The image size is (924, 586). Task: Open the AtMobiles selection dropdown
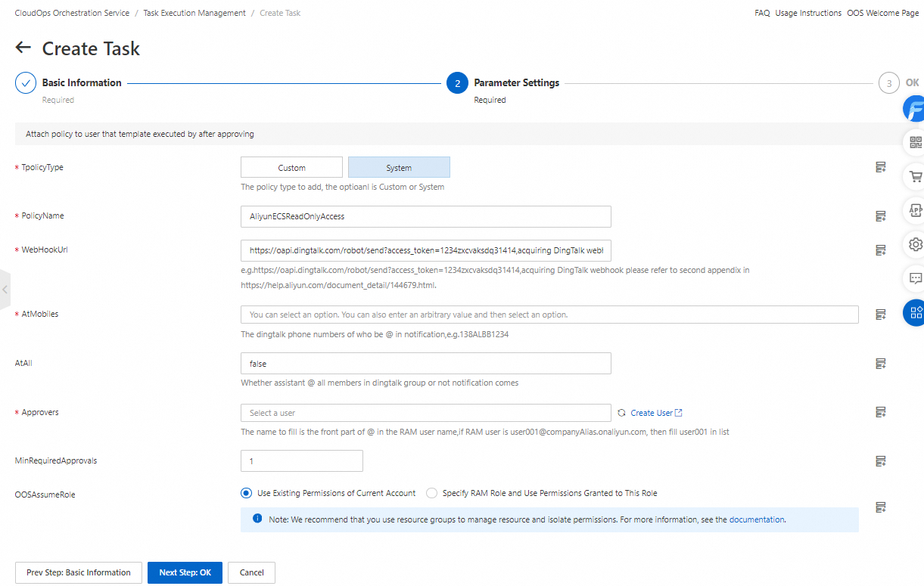pos(549,314)
